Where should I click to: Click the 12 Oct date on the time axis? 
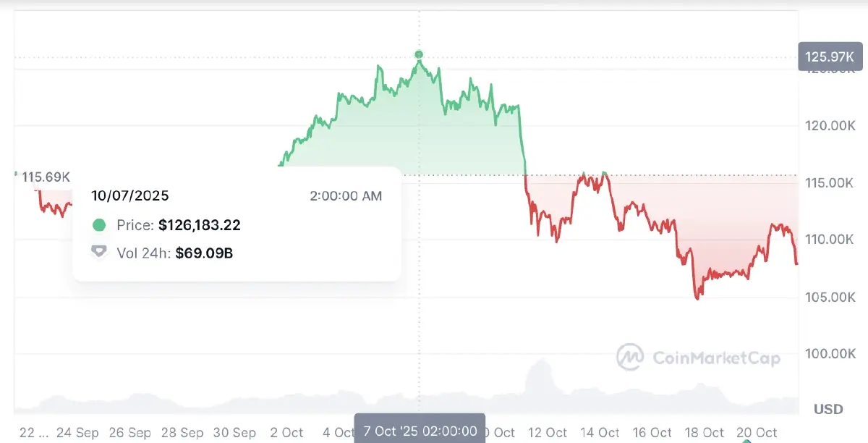(x=549, y=432)
